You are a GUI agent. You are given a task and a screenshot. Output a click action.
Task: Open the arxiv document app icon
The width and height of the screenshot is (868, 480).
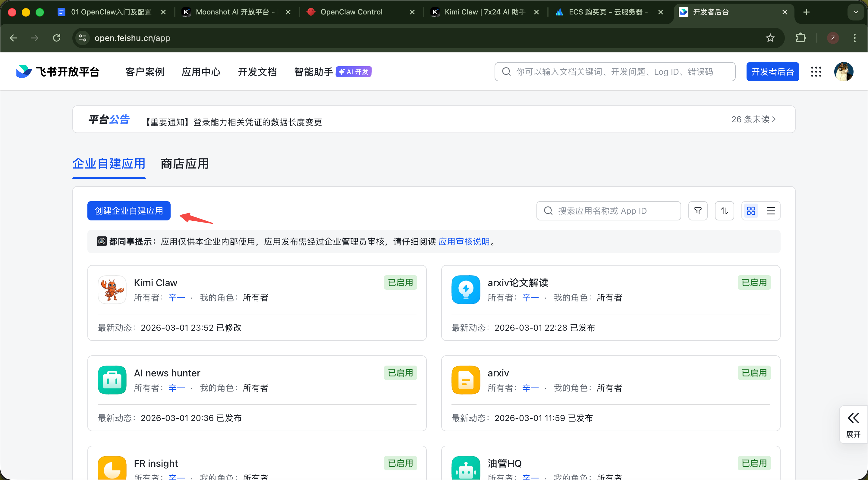466,380
